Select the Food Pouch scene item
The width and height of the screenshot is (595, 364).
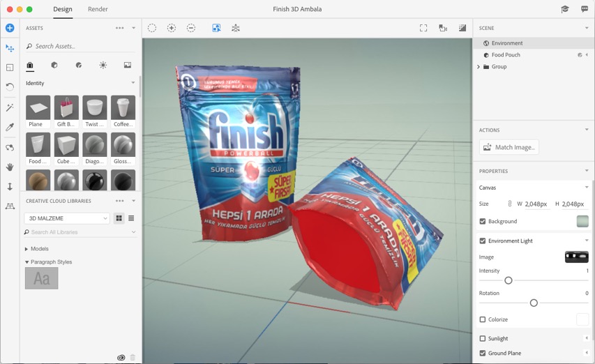[506, 55]
